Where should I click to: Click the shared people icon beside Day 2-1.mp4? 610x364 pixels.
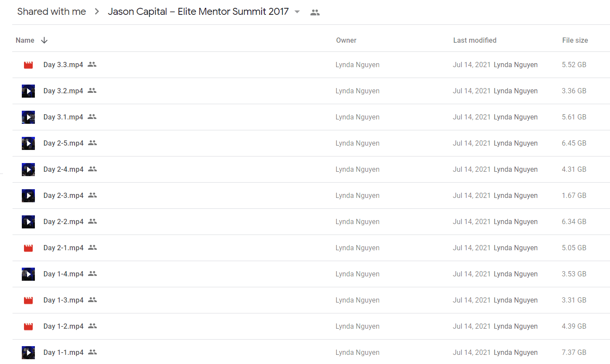[x=92, y=248]
